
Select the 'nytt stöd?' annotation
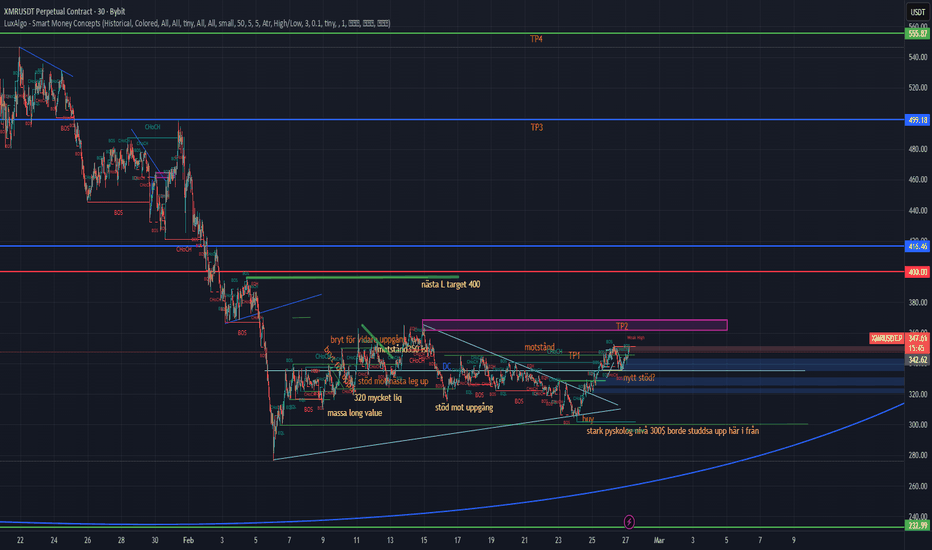(x=639, y=378)
